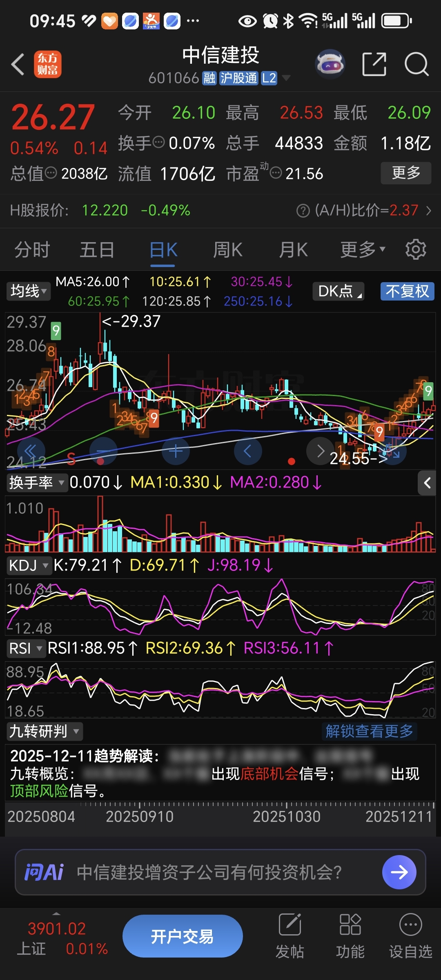Tap the back arrow icon
The width and height of the screenshot is (441, 980).
coord(18,65)
